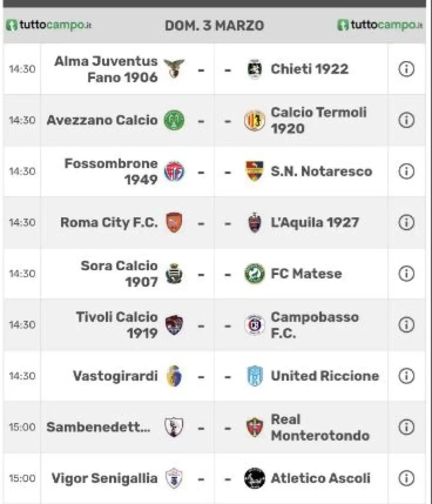View info for Fossombrone vs Notaresco
This screenshot has height=504, width=432.
coord(406,172)
